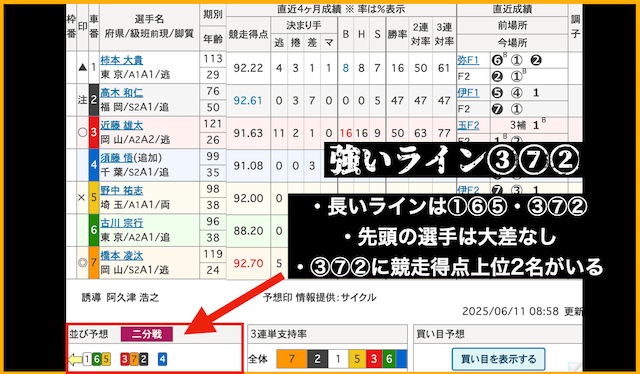Image resolution: width=640 pixels, height=374 pixels.
Task: Click the 競走得点 column header
Action: pyautogui.click(x=248, y=35)
